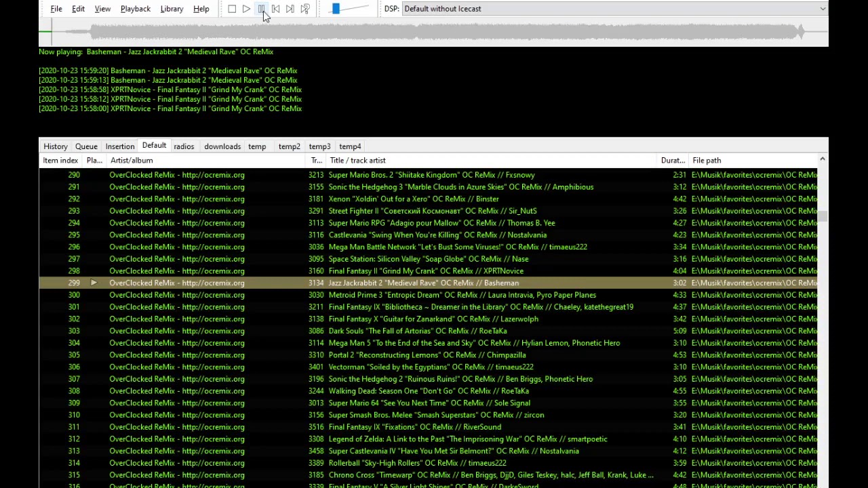Select track Super Mario 64 See You Next Time
Viewport: 868px width, 488px height.
[428, 403]
